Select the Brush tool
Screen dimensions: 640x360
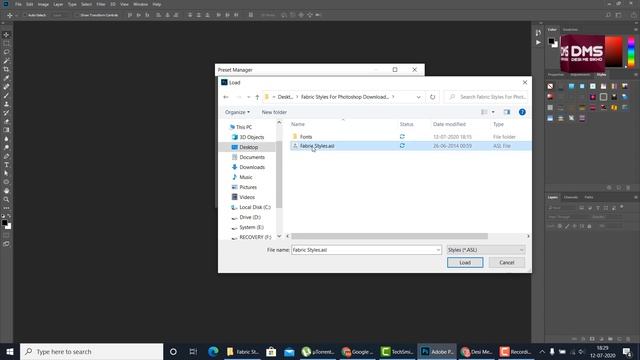click(6, 96)
